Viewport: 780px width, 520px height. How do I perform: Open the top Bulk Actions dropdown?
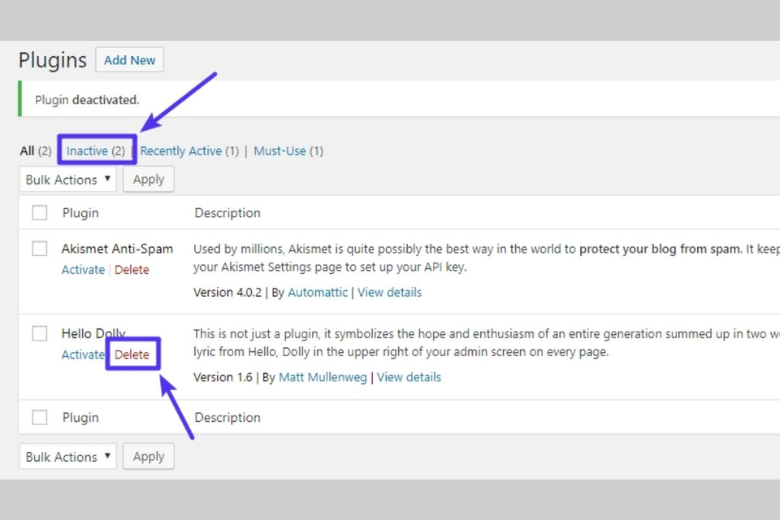[x=68, y=180]
